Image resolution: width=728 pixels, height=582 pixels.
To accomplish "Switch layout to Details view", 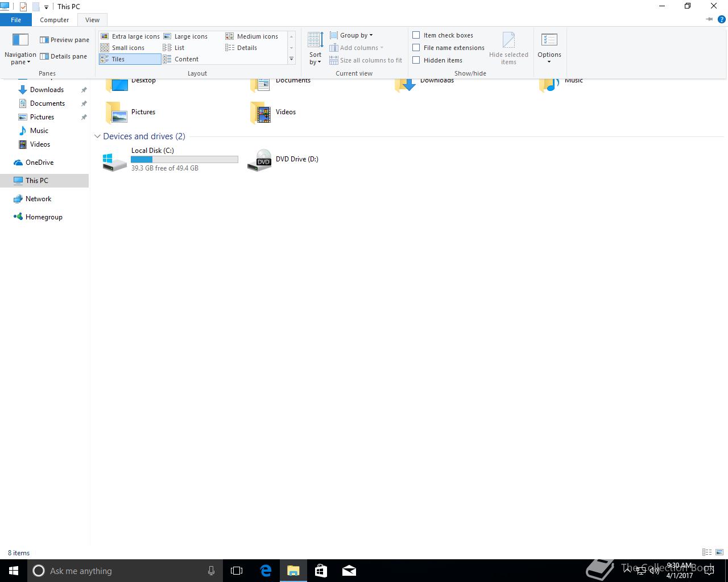I will click(242, 48).
